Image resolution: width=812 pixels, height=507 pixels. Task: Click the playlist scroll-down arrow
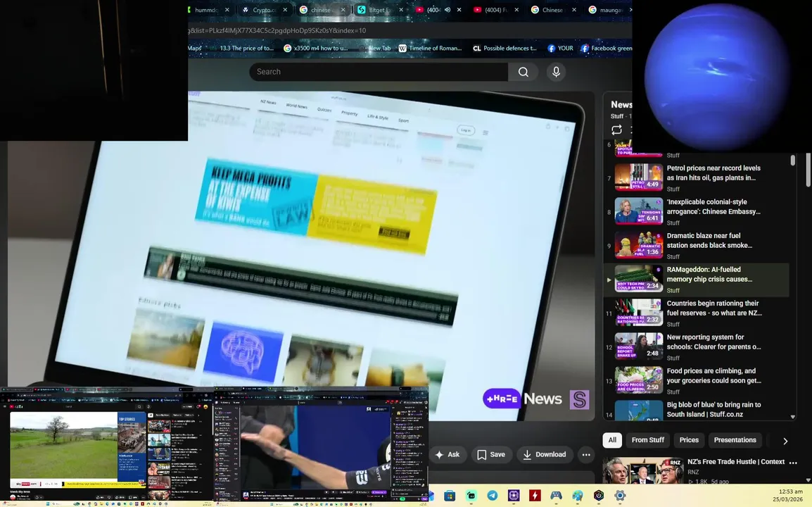(x=793, y=417)
